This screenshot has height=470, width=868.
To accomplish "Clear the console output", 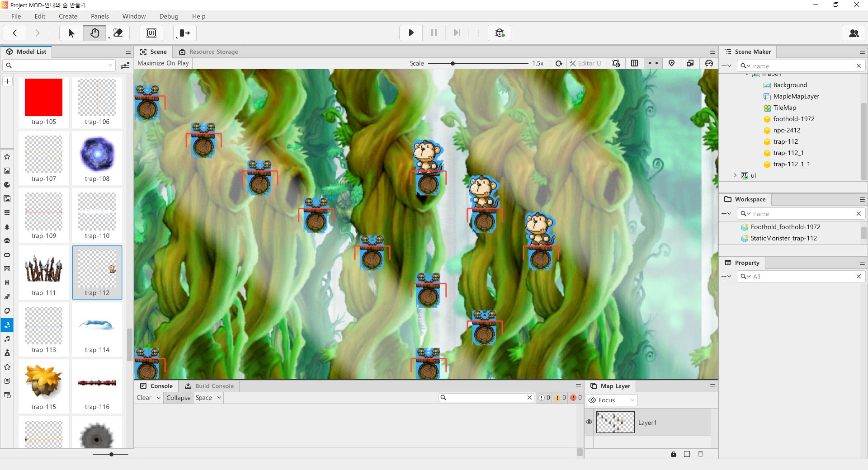I will point(144,398).
